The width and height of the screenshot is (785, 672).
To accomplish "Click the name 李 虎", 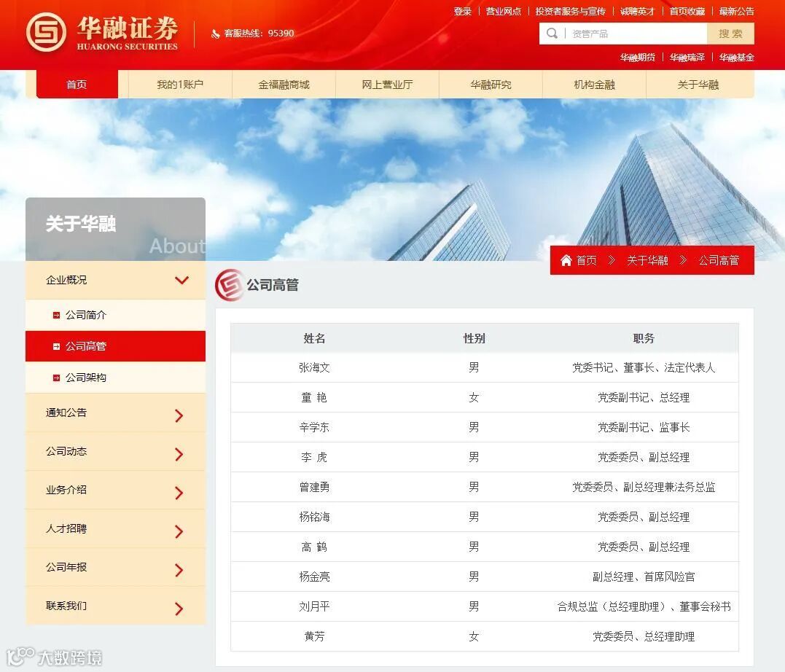I will point(314,457).
